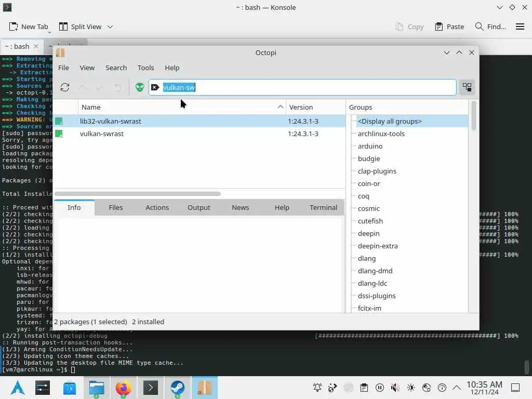Click the installed status icon for vulkan-swrast
532x399 pixels.
click(59, 134)
